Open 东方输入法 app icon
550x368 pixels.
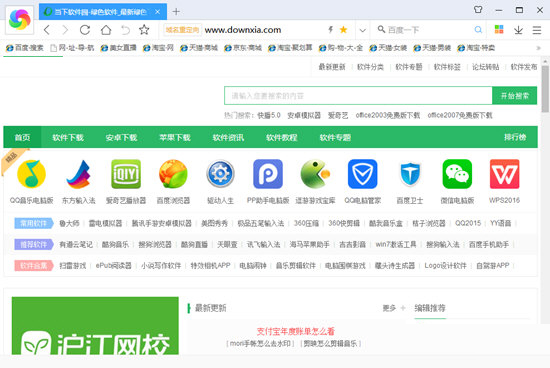click(79, 174)
